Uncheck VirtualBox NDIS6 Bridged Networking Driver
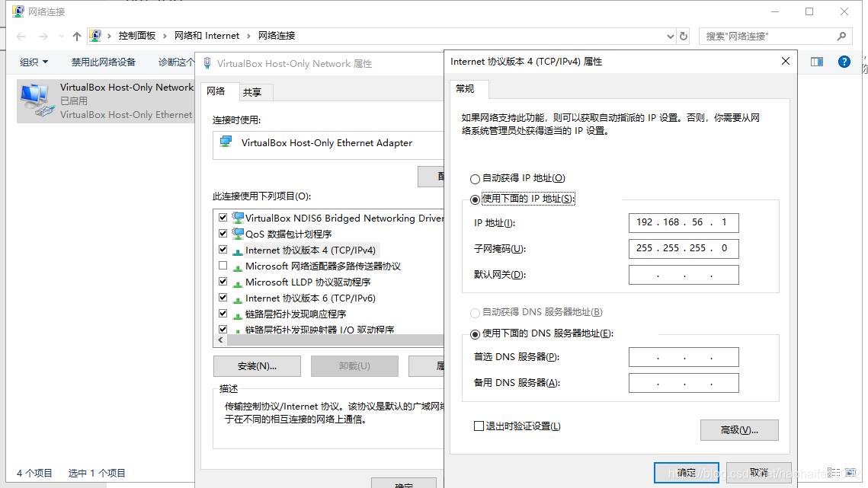 click(223, 218)
